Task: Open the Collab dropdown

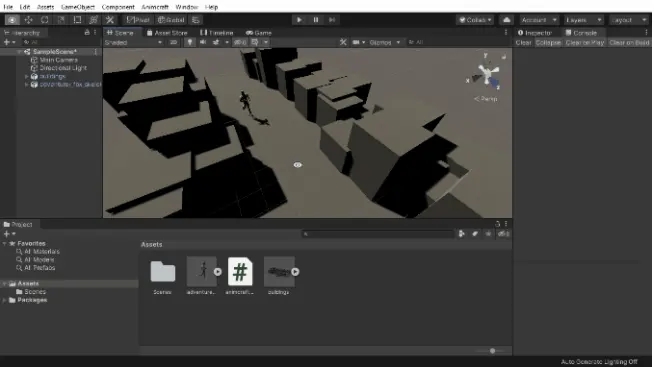Action: (x=475, y=20)
